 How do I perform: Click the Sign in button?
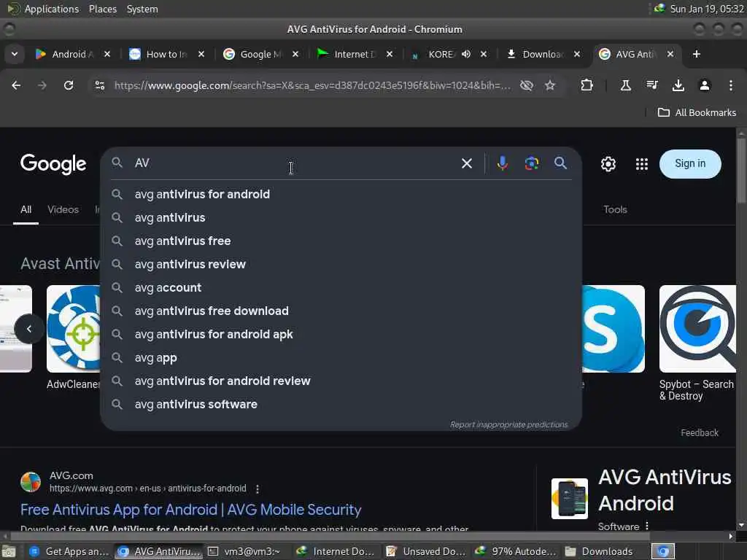[690, 164]
